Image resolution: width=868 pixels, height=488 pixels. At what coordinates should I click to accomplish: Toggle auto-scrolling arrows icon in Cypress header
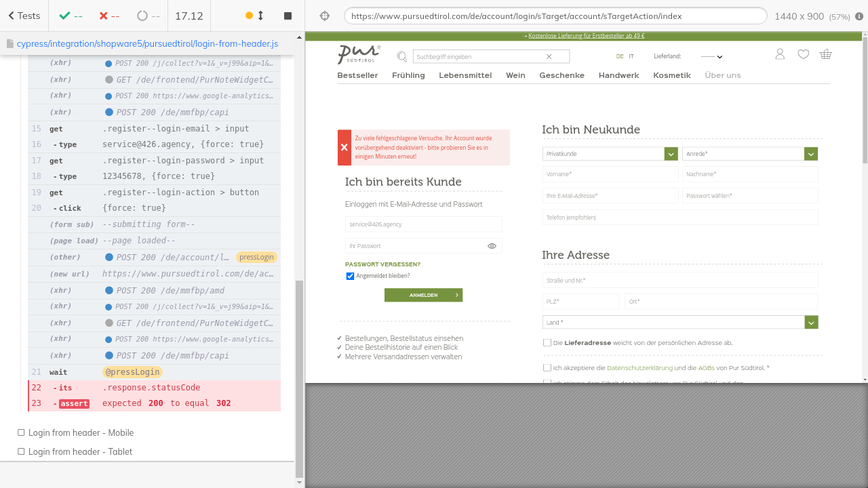coord(260,16)
